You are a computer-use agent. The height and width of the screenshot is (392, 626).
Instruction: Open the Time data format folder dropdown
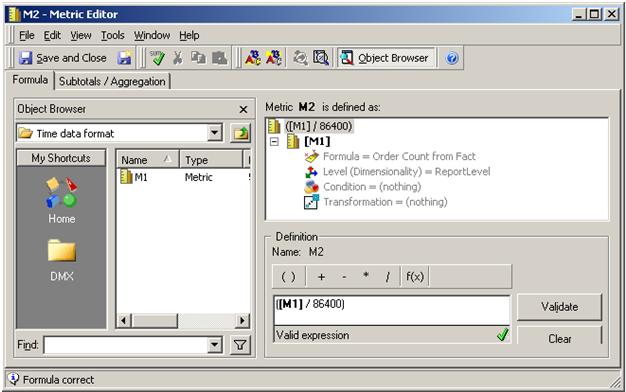tap(214, 133)
